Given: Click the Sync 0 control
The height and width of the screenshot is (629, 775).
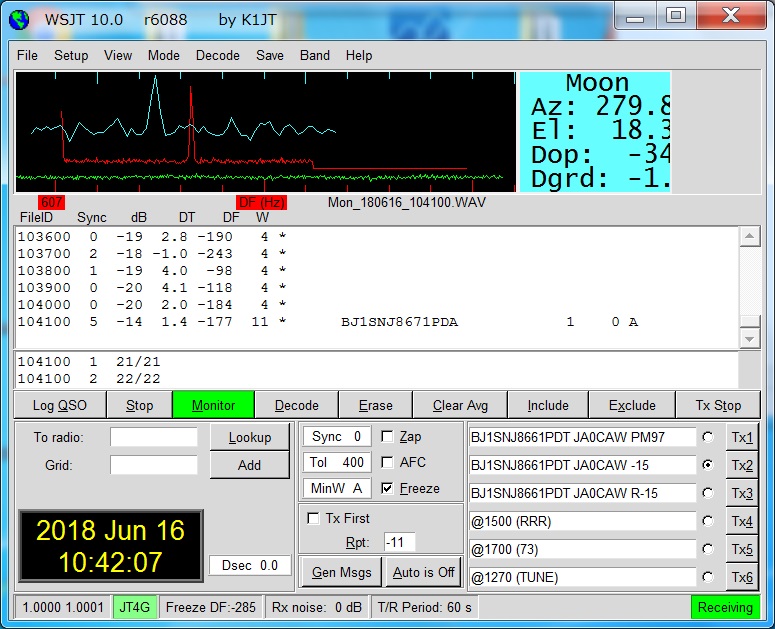Looking at the screenshot, I should click(337, 436).
